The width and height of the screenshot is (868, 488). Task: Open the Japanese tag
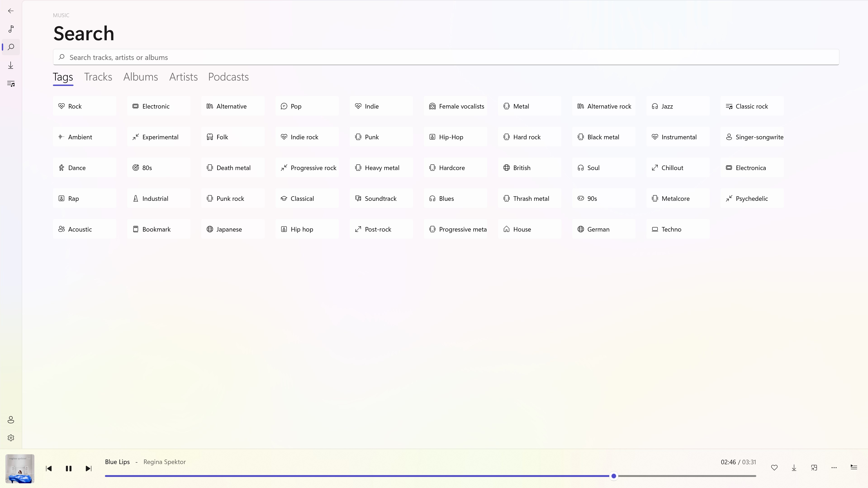tap(233, 229)
